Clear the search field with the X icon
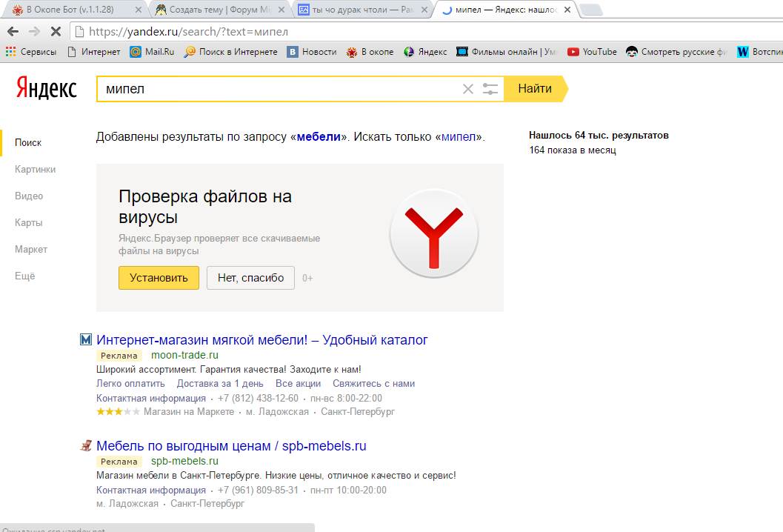 (x=468, y=89)
